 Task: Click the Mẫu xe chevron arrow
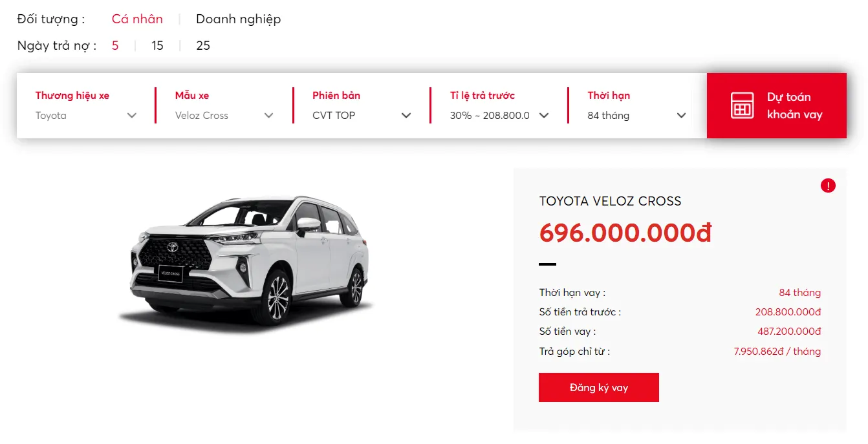pyautogui.click(x=269, y=116)
